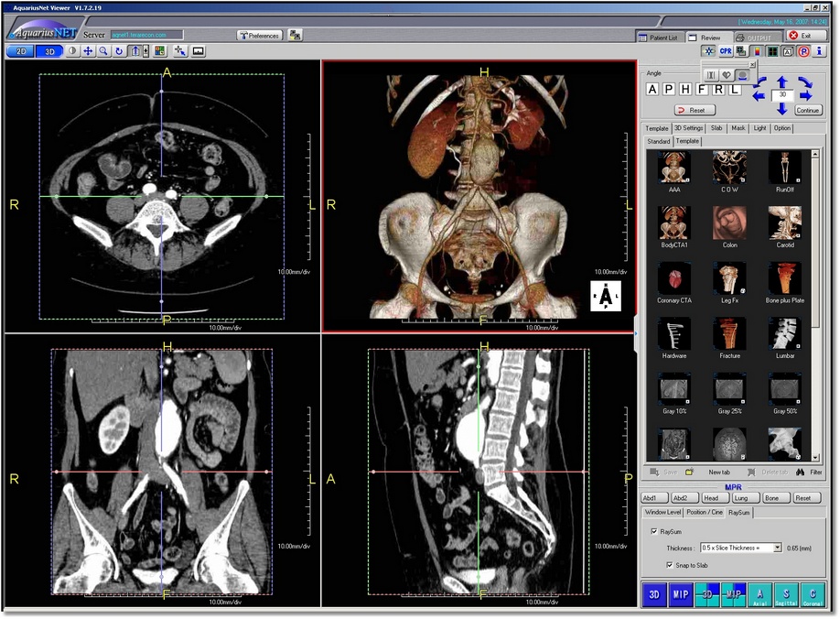Image resolution: width=840 pixels, height=619 pixels.
Task: Toggle the 2D mode button
Action: [x=20, y=51]
